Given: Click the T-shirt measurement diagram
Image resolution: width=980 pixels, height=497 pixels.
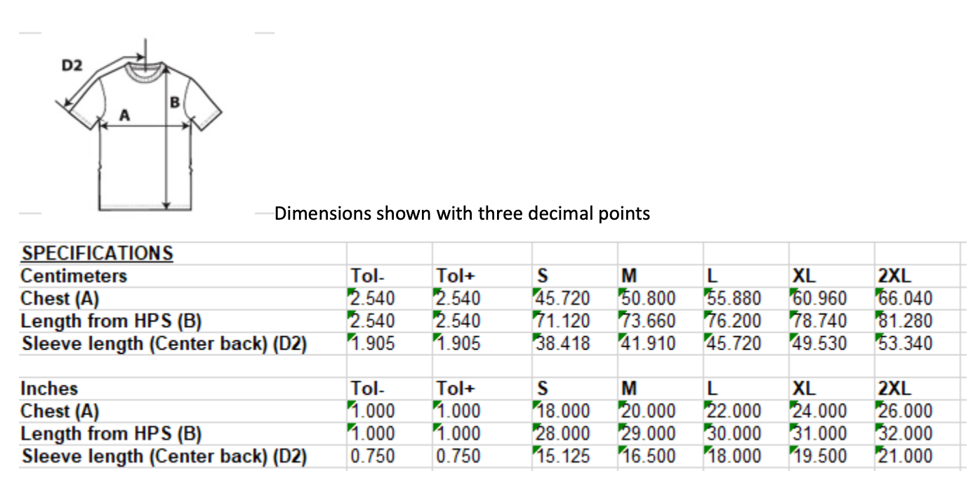Looking at the screenshot, I should tap(144, 133).
